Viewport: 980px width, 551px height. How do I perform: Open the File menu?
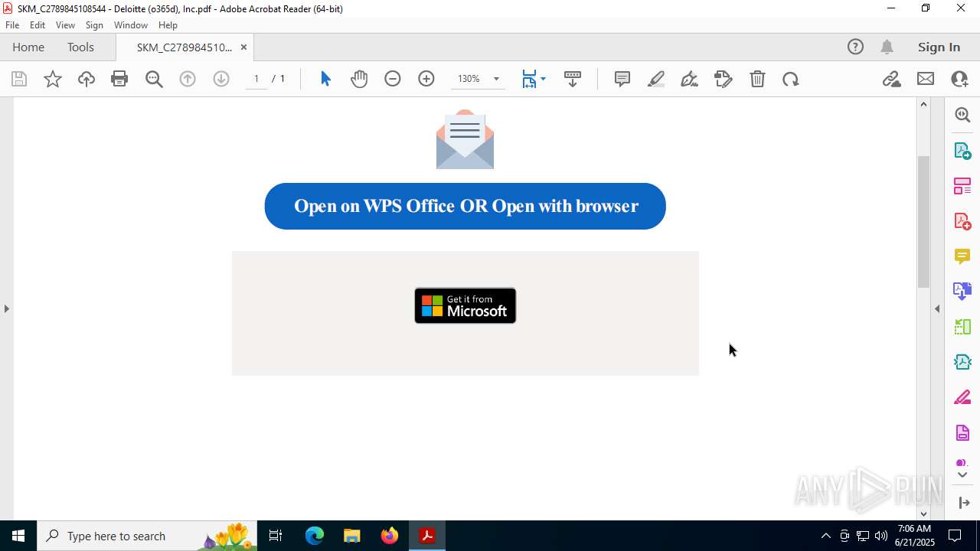coord(12,25)
